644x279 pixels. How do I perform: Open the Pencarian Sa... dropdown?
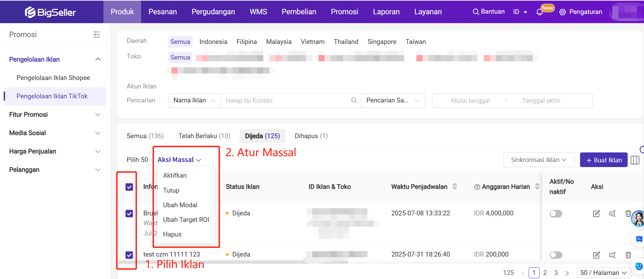click(x=393, y=100)
